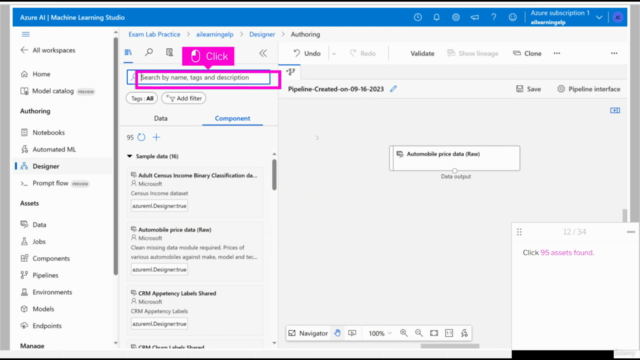Select Automobile price data (Raw) canvas node
Image resolution: width=640 pixels, height=360 pixels.
point(455,158)
